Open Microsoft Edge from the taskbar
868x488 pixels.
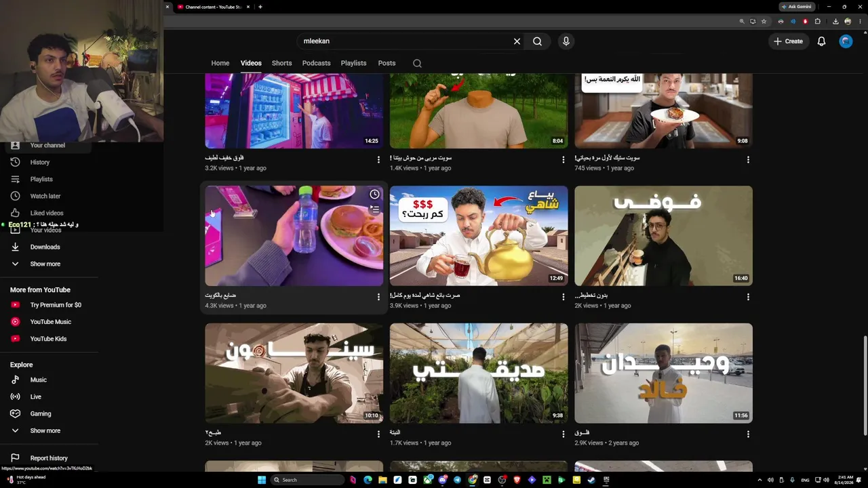[x=368, y=480]
